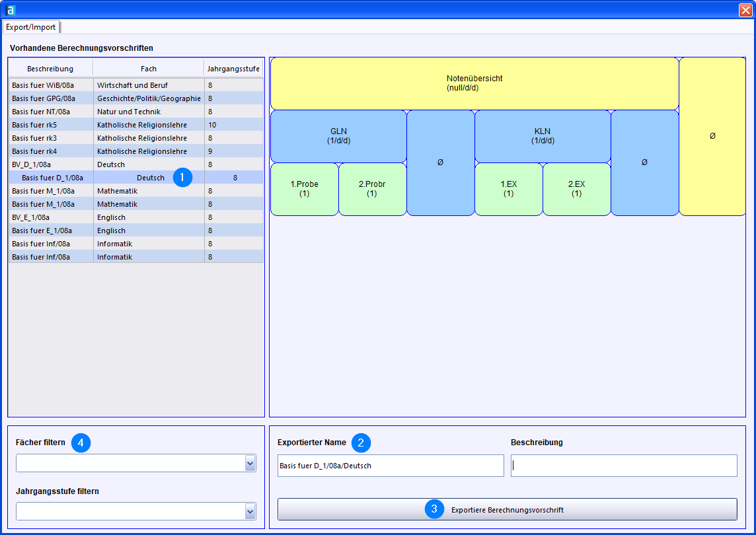Click the Geschichte/Politik/Geographie cell
The image size is (756, 535).
149,98
